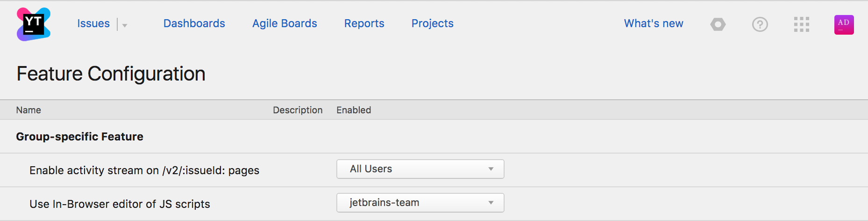Open the Projects page

[x=433, y=23]
